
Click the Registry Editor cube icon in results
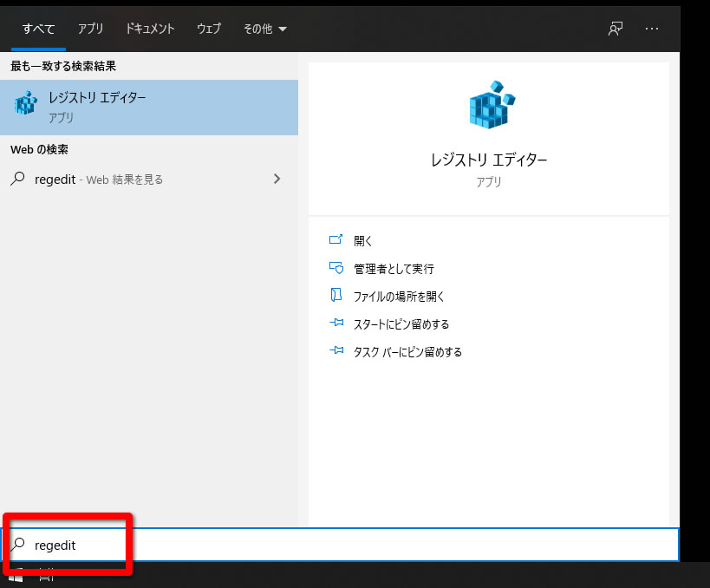point(25,103)
